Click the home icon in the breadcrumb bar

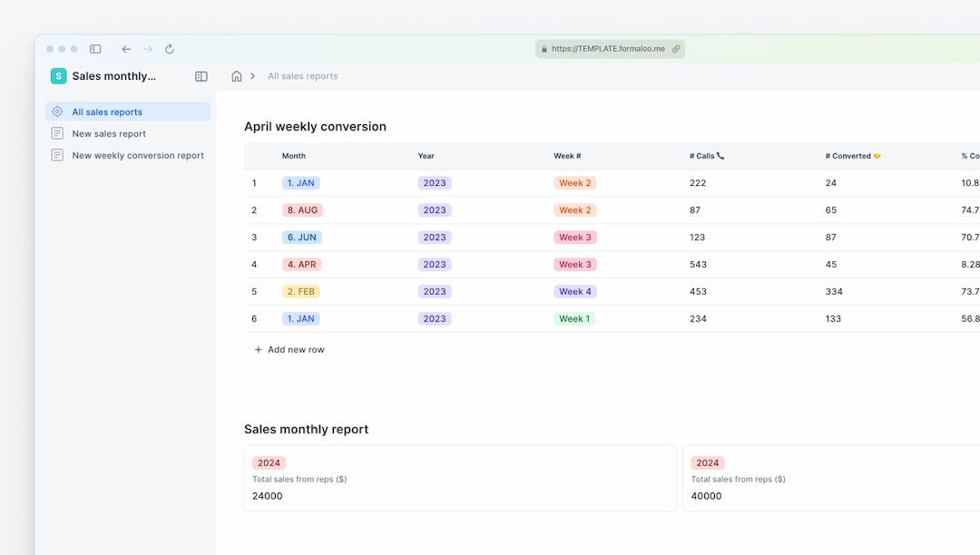coord(234,76)
